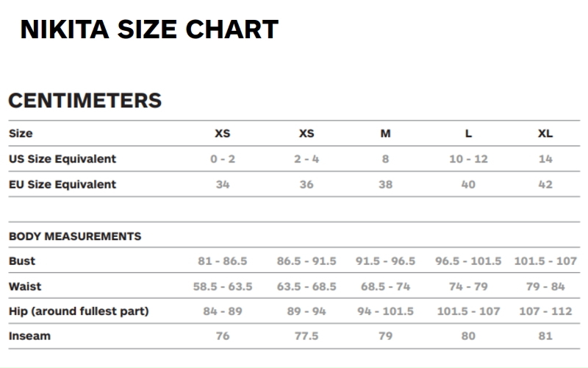Screen dimensions: 588x368
Task: Click US size value 10 - 12
Action: (x=468, y=159)
